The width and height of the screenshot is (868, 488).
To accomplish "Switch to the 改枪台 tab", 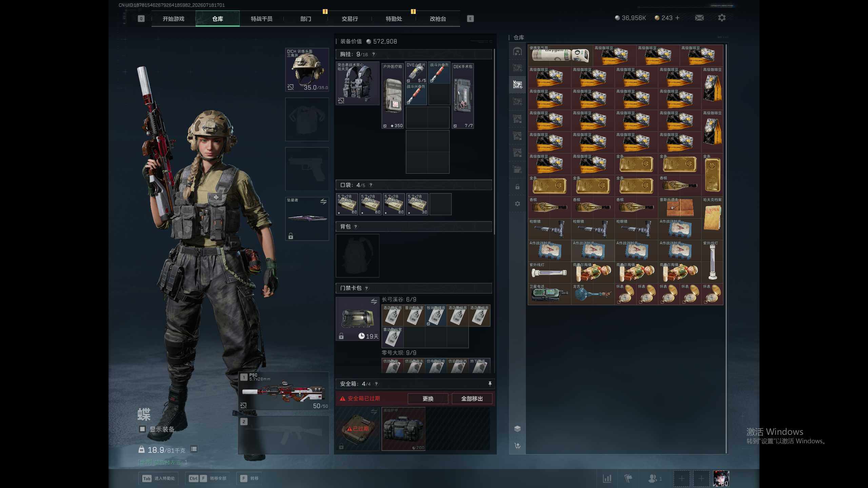I will (x=438, y=19).
